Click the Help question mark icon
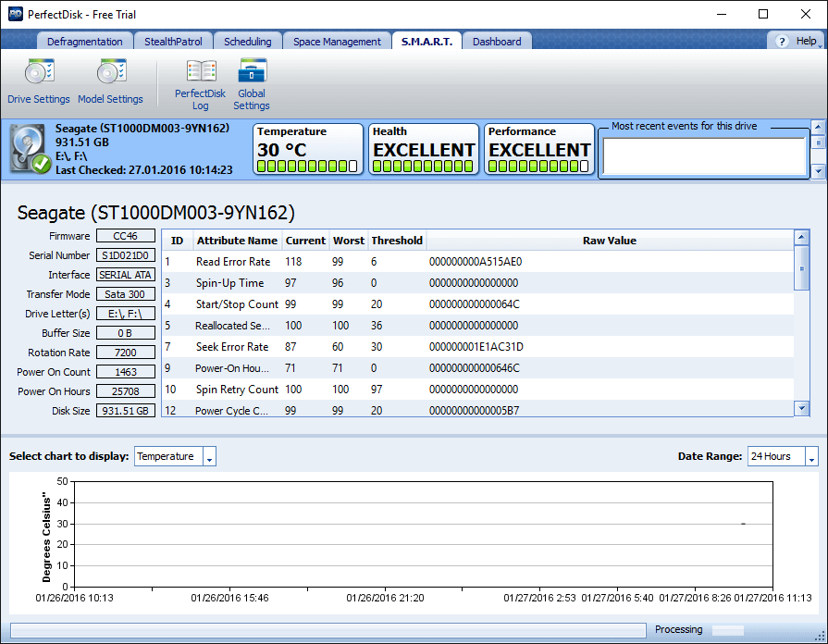 click(782, 42)
